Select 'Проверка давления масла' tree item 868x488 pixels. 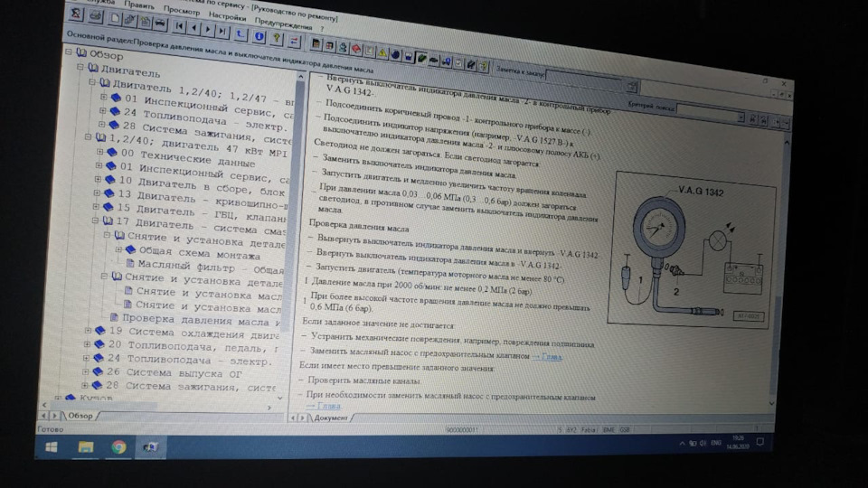point(202,320)
